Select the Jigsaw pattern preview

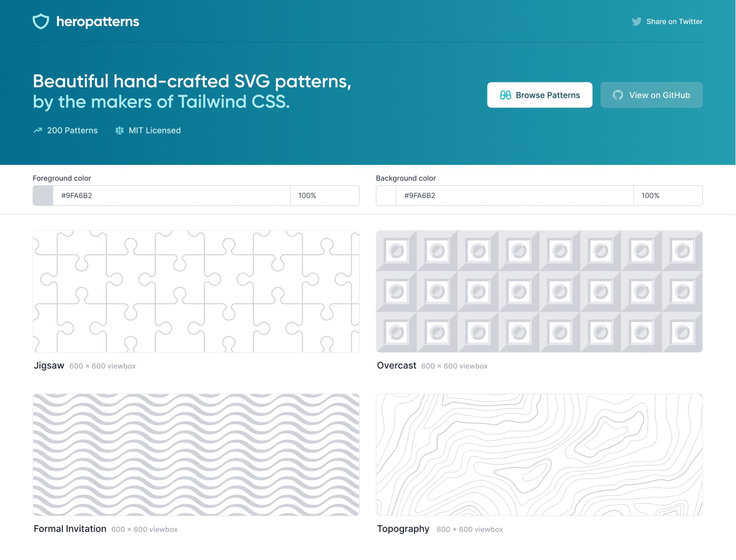point(196,291)
